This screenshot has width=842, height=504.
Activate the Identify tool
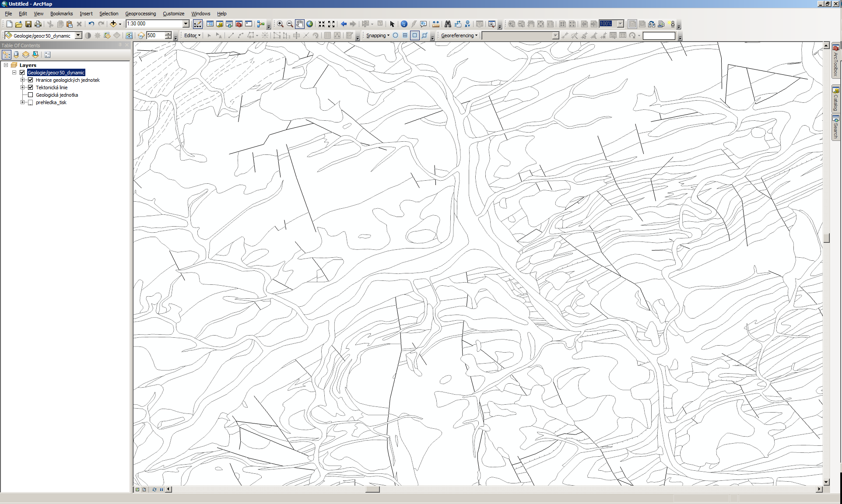pos(404,24)
